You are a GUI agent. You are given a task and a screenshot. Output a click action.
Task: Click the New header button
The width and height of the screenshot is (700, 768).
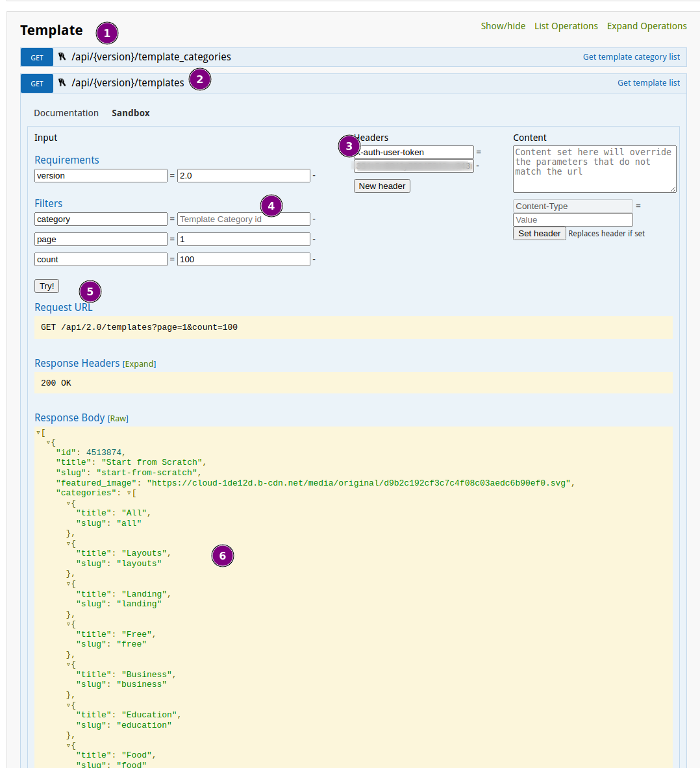(x=382, y=186)
